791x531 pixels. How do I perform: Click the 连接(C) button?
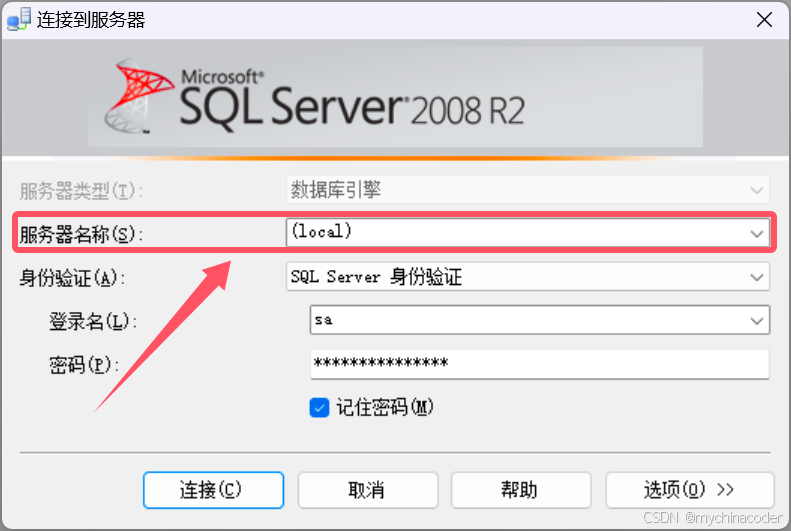coord(213,490)
